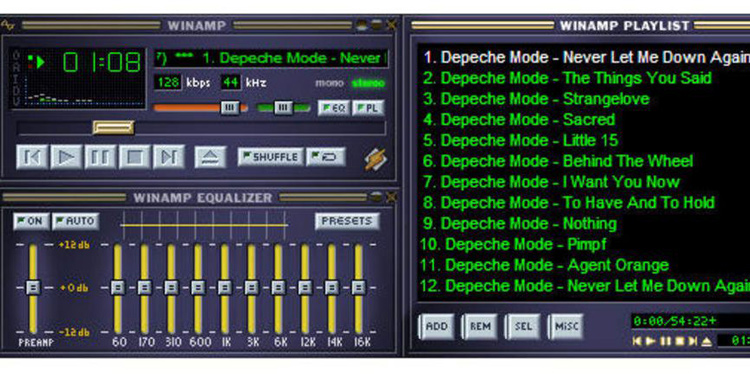Click the Previous track button in main player
Screen dimensions: 750x374
point(32,157)
